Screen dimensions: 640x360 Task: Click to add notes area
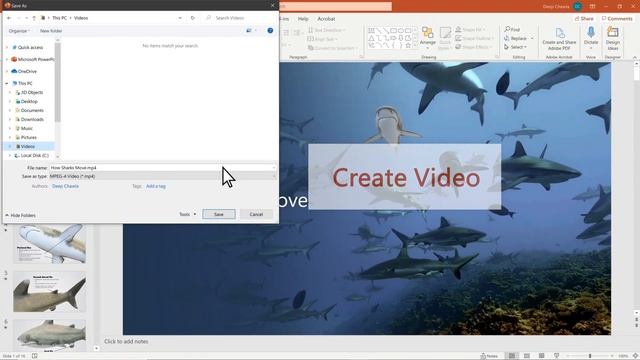[x=126, y=341]
